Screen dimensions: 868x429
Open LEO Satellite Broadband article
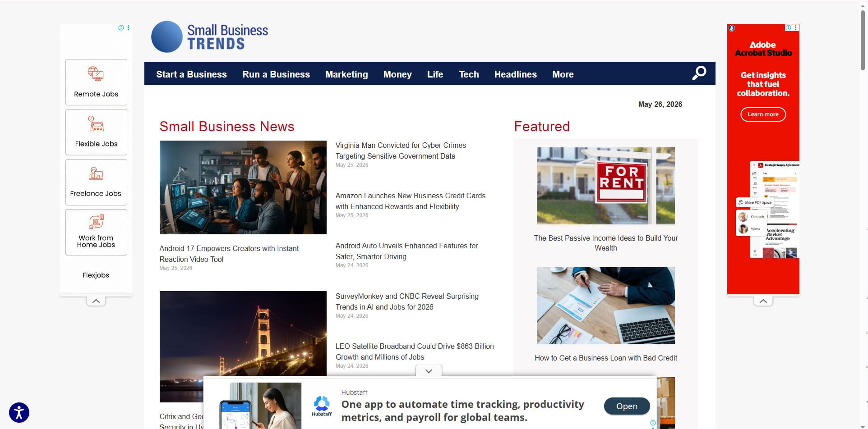coord(415,351)
